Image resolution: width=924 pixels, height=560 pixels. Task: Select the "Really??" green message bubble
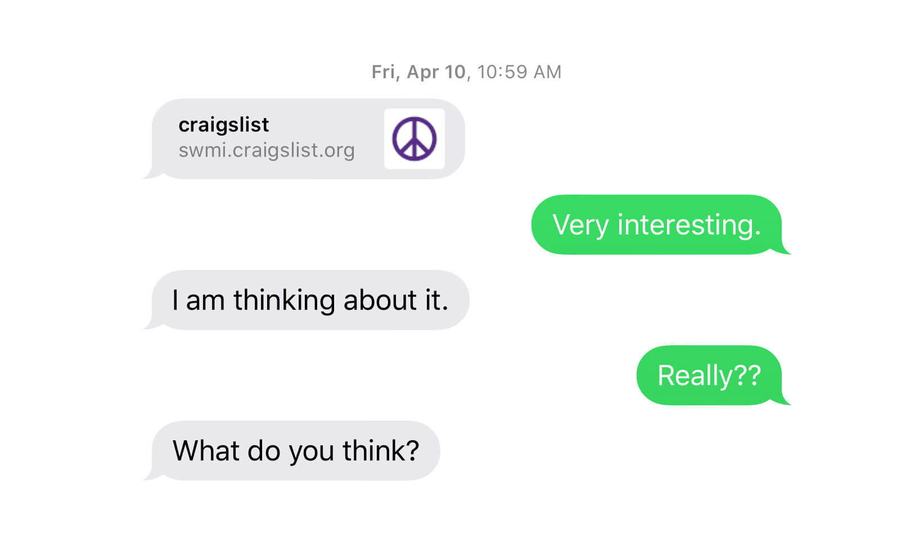click(709, 376)
